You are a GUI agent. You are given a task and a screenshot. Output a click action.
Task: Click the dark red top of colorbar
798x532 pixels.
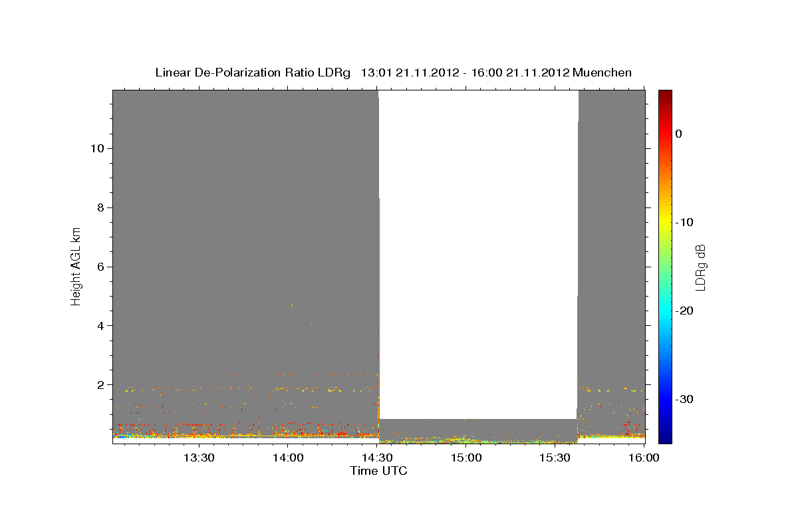(665, 95)
